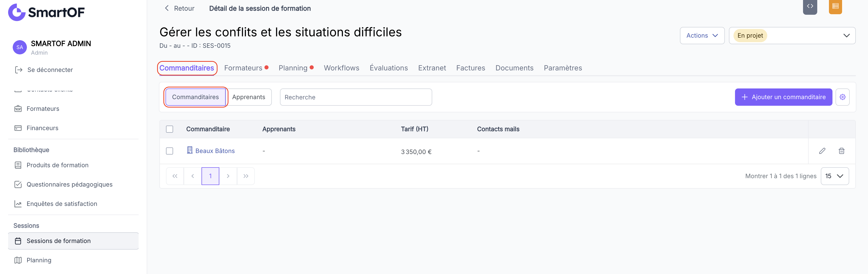Image resolution: width=868 pixels, height=274 pixels.
Task: Open the Documents tab
Action: pos(514,68)
